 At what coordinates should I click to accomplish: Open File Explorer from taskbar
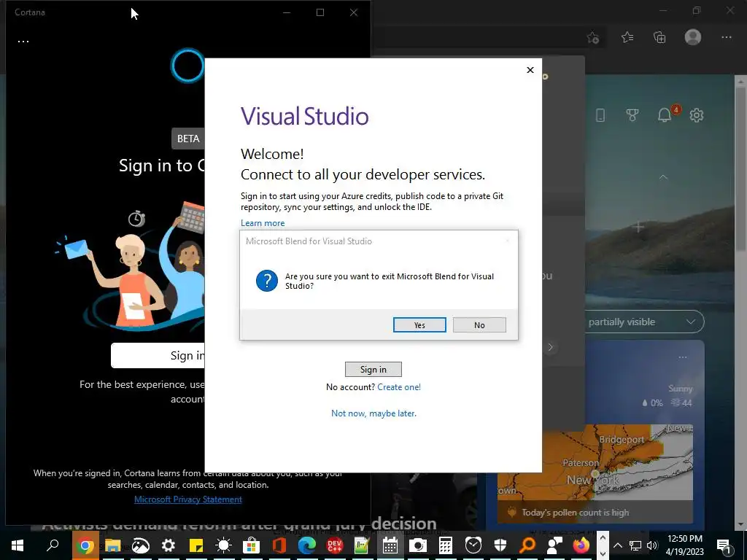[x=113, y=545]
